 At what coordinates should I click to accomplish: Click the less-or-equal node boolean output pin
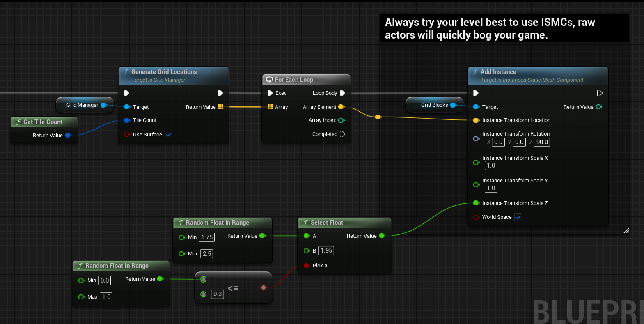264,287
